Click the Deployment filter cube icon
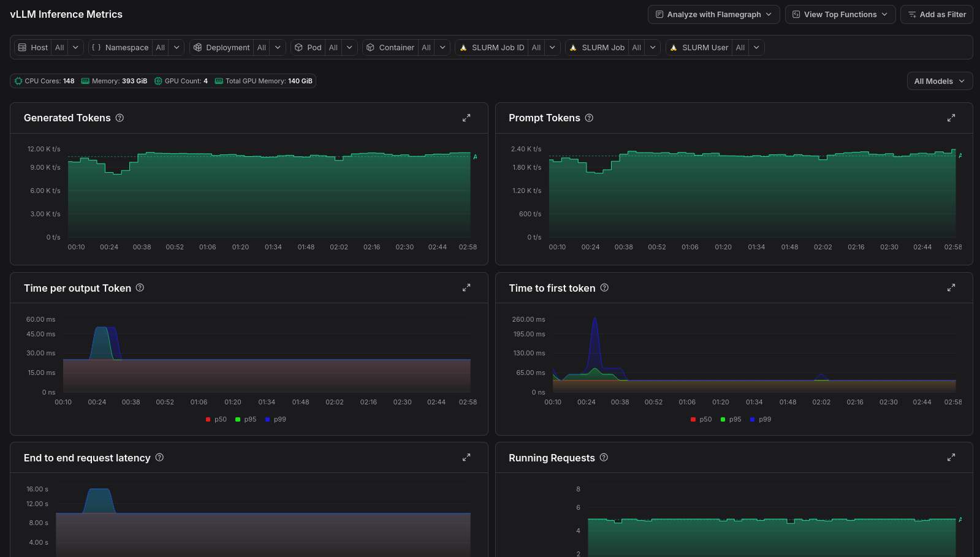Screen dimensions: 980x557 (197, 47)
